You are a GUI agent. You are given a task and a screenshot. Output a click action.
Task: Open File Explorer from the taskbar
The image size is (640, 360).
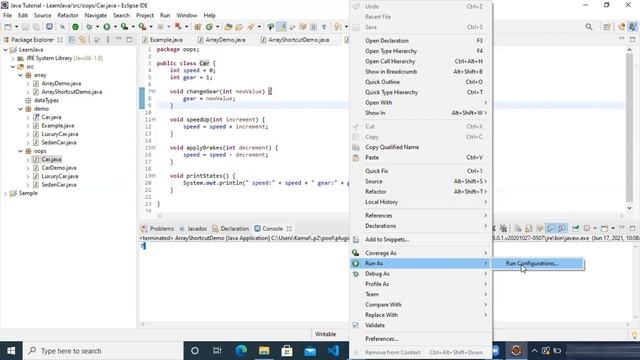[x=264, y=351]
